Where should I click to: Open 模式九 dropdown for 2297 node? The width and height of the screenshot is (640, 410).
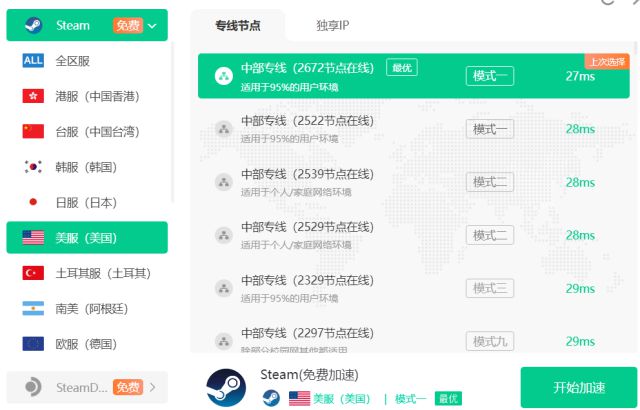click(490, 341)
